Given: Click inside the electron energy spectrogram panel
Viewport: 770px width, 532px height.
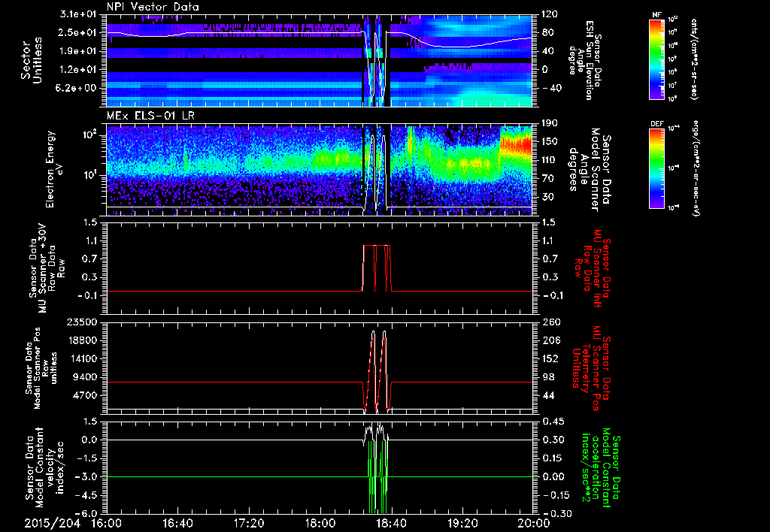Looking at the screenshot, I should pyautogui.click(x=319, y=170).
